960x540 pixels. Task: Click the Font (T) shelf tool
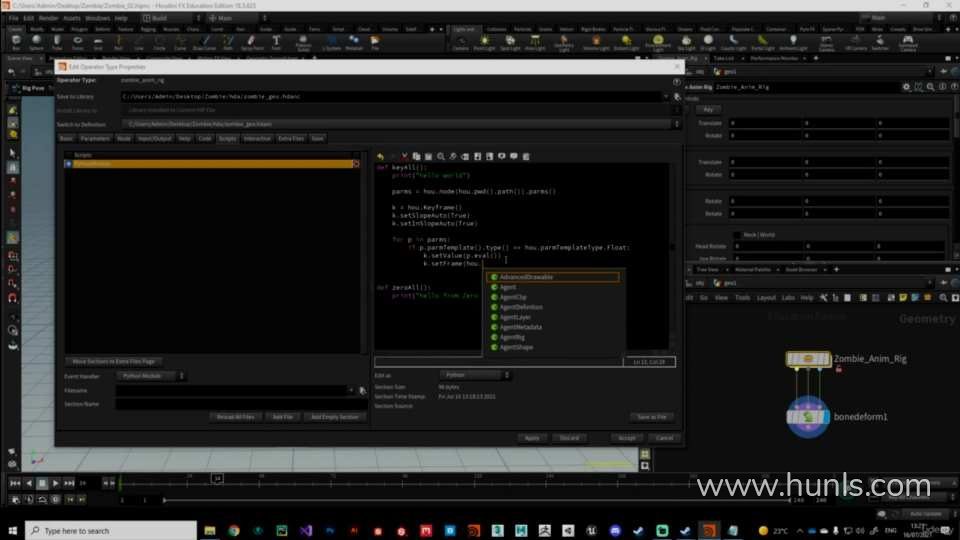click(x=276, y=42)
